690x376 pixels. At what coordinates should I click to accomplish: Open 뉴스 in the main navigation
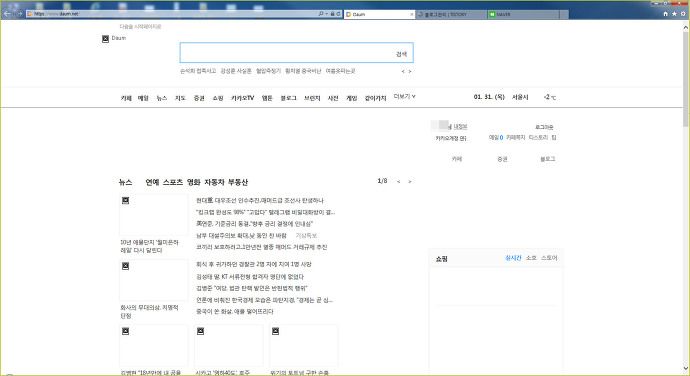pos(161,98)
